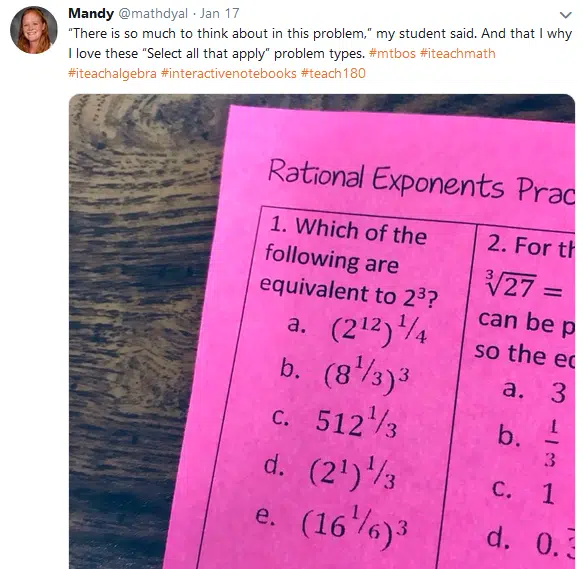Click the Rational Exponents heading in photo

tap(421, 182)
